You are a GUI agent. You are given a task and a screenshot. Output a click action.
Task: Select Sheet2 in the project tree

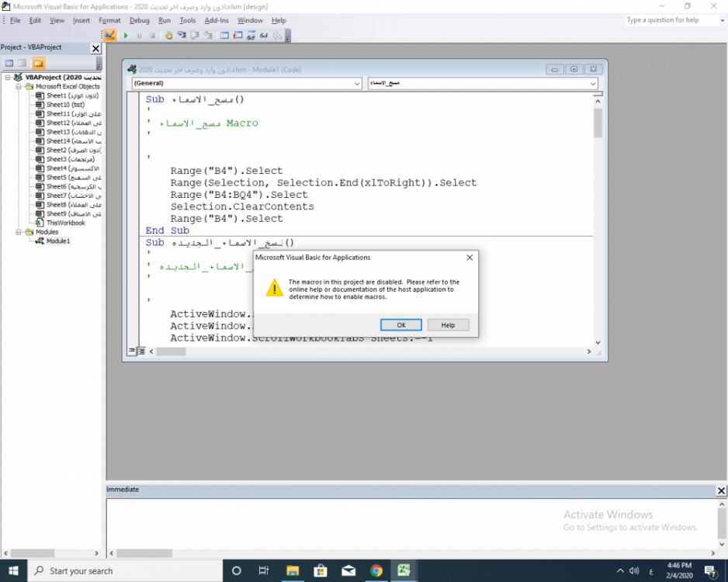pyautogui.click(x=68, y=151)
